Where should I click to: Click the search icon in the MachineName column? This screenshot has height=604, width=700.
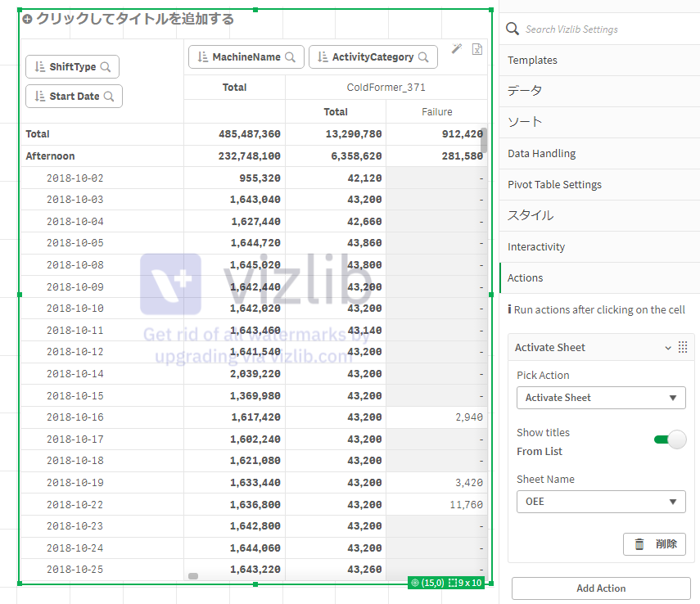click(292, 57)
